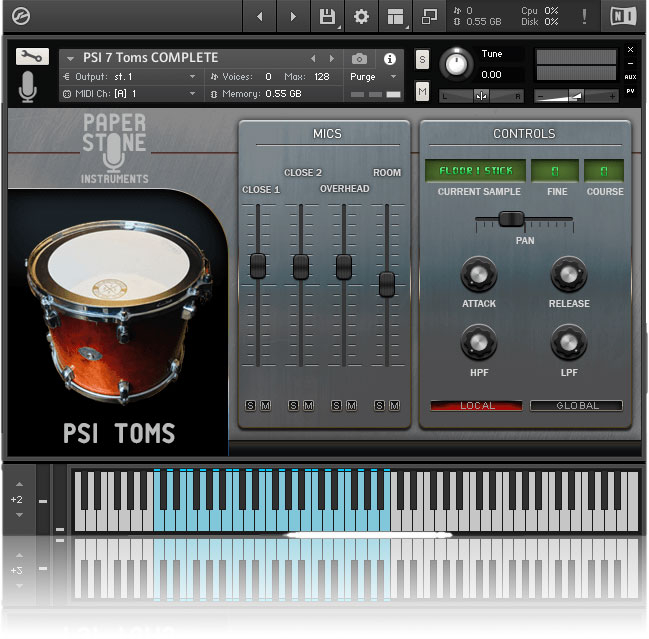Image resolution: width=649 pixels, height=639 pixels.
Task: Open Kontakt settings gear icon
Action: (361, 16)
